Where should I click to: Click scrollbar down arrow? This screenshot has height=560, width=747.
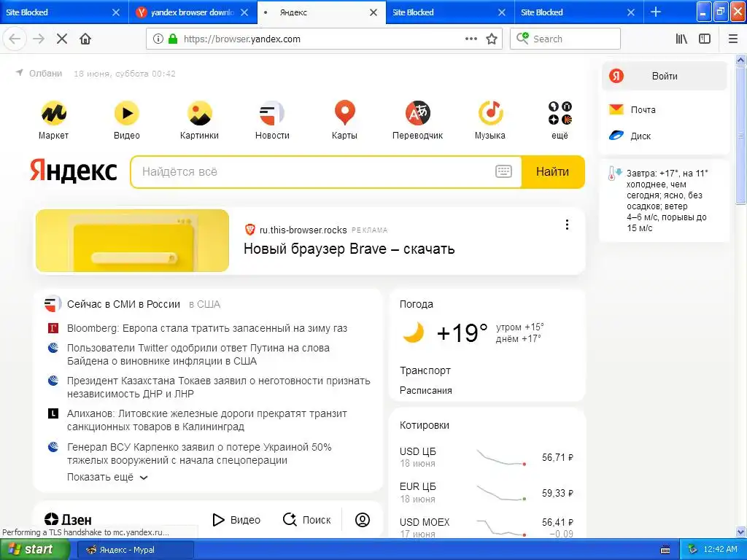coord(740,532)
